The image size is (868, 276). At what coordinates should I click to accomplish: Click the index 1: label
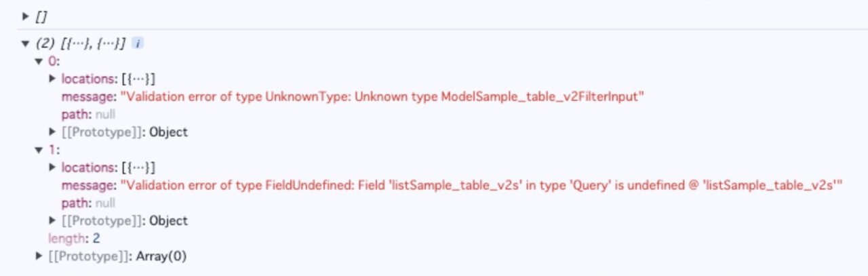click(54, 150)
